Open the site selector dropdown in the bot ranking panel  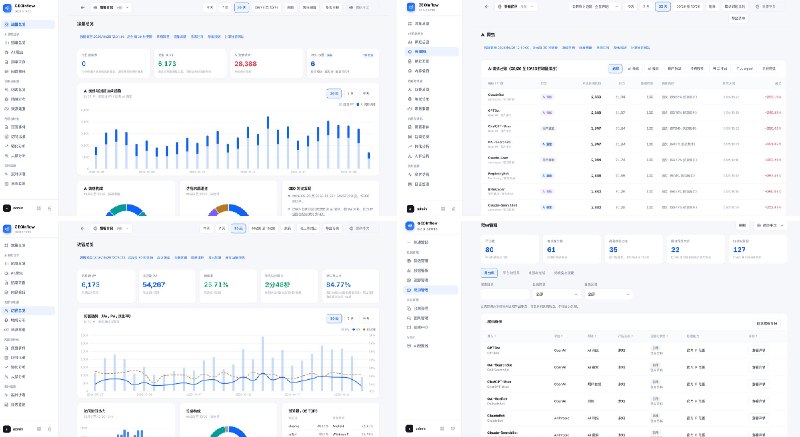pyautogui.click(x=515, y=7)
